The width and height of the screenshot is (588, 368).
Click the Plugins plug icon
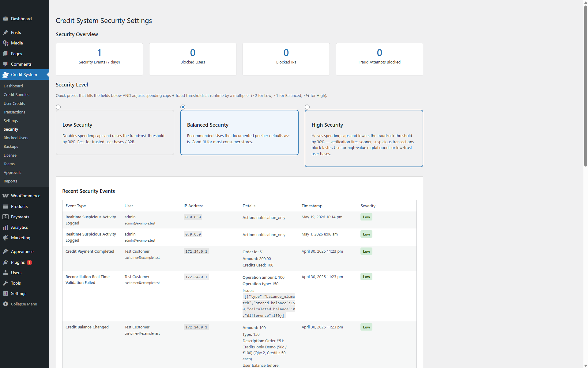click(x=6, y=262)
